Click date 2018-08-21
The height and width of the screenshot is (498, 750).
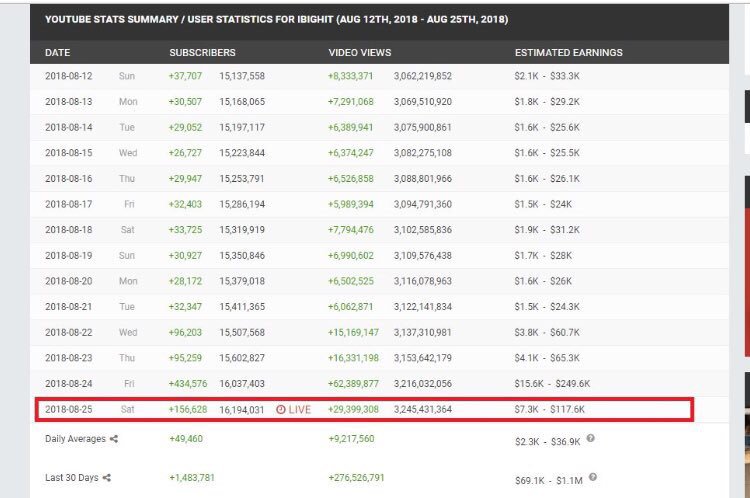click(x=68, y=307)
